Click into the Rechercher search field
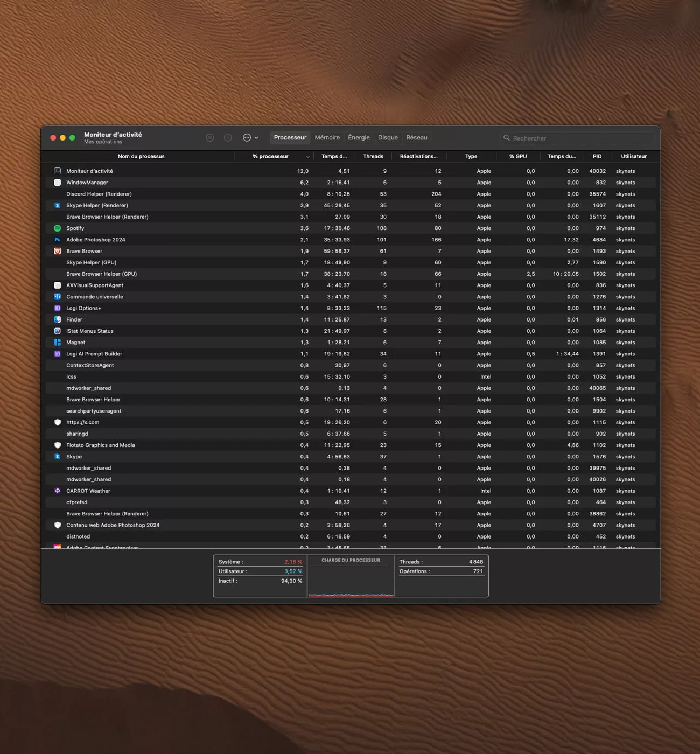The width and height of the screenshot is (700, 754). pos(577,138)
